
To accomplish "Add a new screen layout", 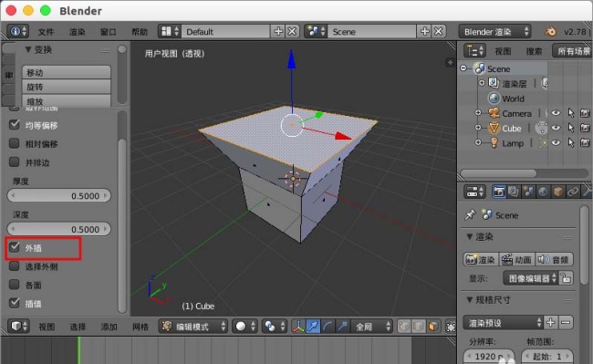I will point(278,31).
